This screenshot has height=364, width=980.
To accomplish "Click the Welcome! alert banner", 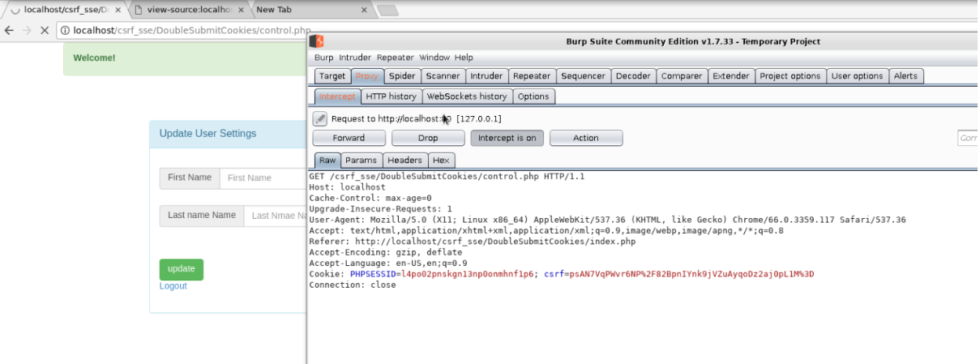I will (185, 58).
